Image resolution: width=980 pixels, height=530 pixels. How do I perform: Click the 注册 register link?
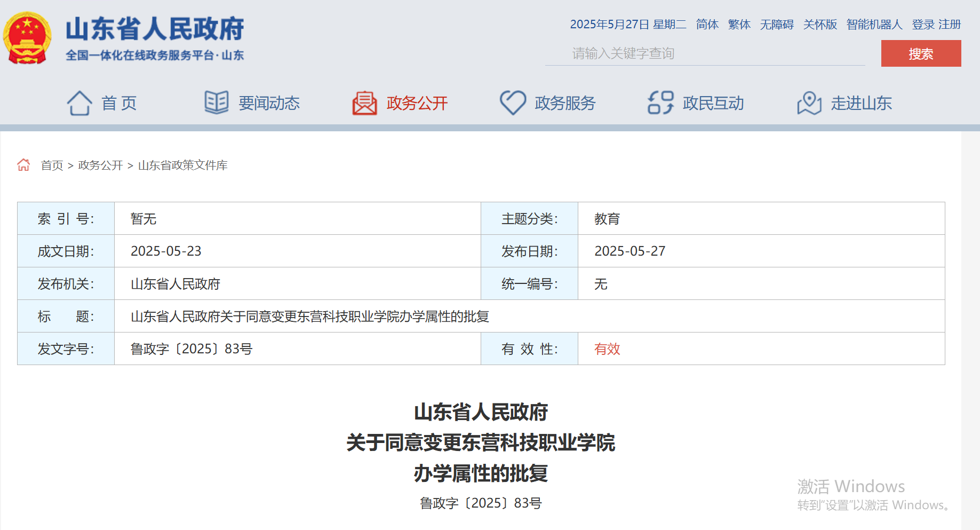click(x=950, y=25)
